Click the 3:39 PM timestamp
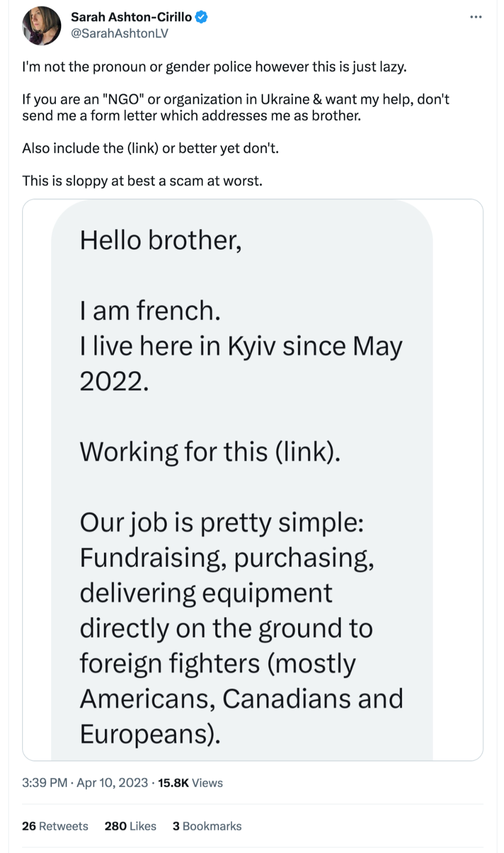 click(x=45, y=783)
